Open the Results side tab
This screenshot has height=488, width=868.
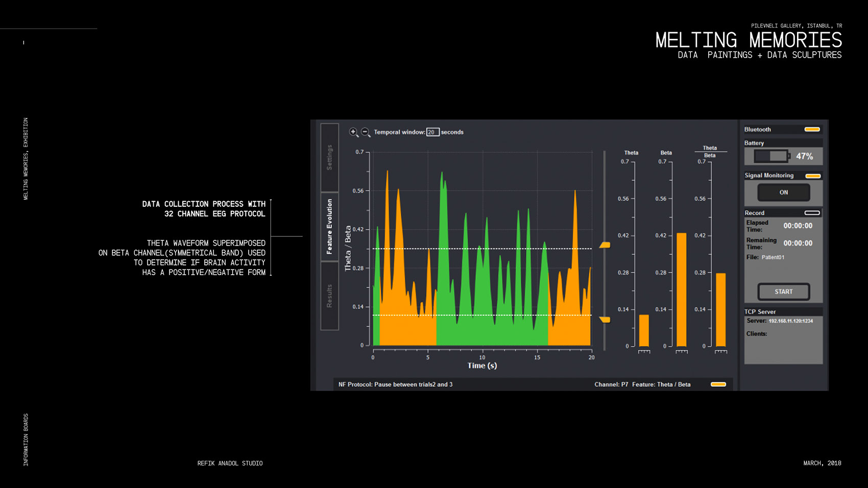(x=329, y=296)
